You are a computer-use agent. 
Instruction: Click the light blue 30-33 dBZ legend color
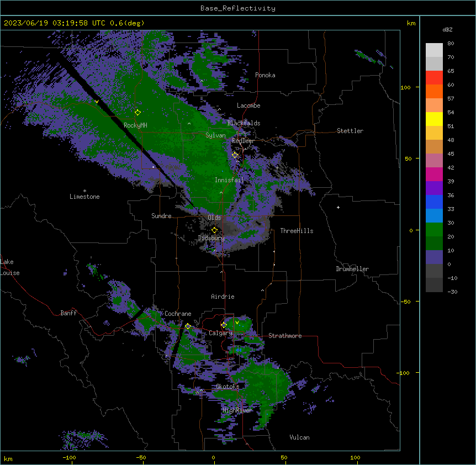(434, 216)
